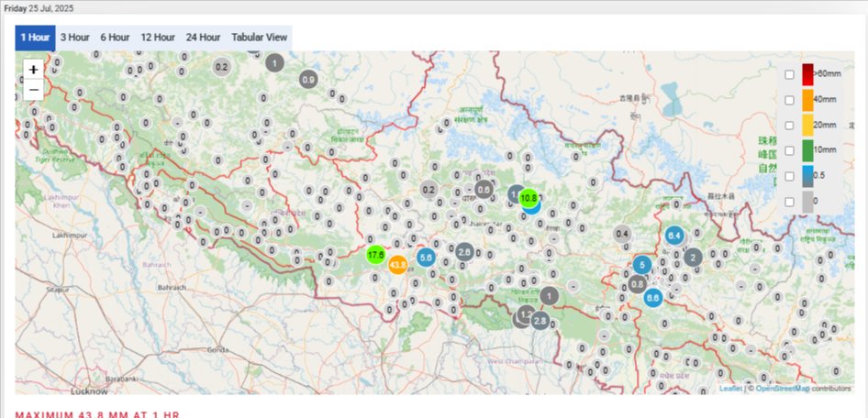The image size is (868, 418).
Task: Click the red >60mm legend swatch
Action: click(807, 74)
